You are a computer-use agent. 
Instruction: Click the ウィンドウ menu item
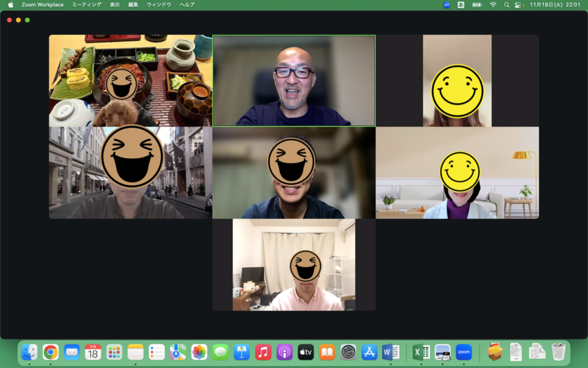(x=158, y=5)
